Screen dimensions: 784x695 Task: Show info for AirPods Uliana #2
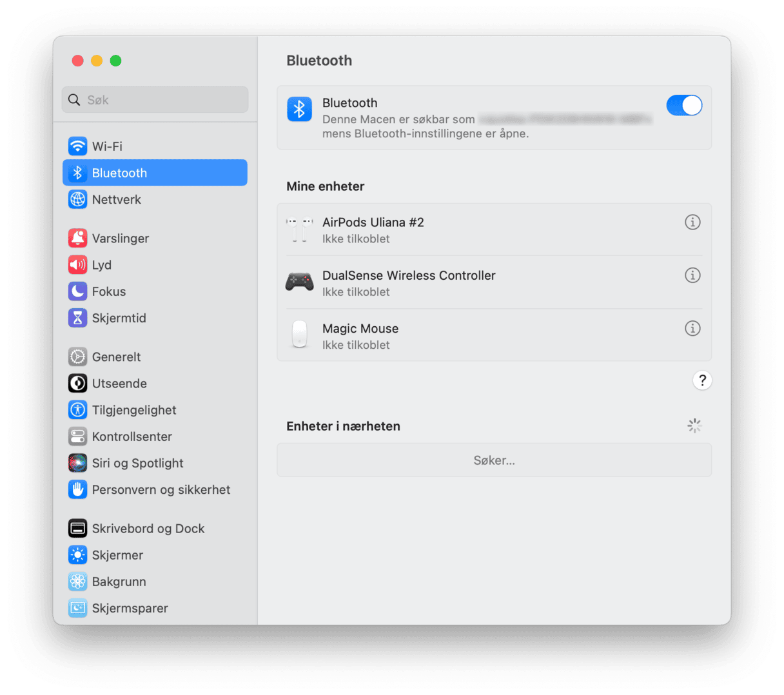692,222
